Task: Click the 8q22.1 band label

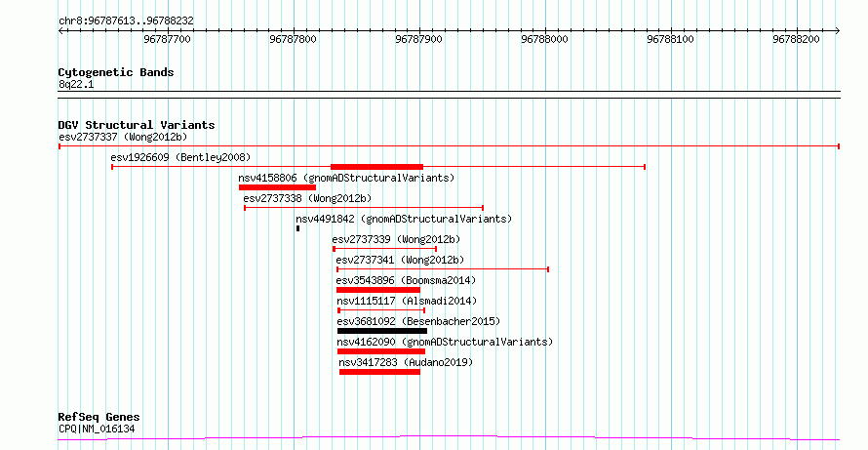Action: click(x=76, y=84)
